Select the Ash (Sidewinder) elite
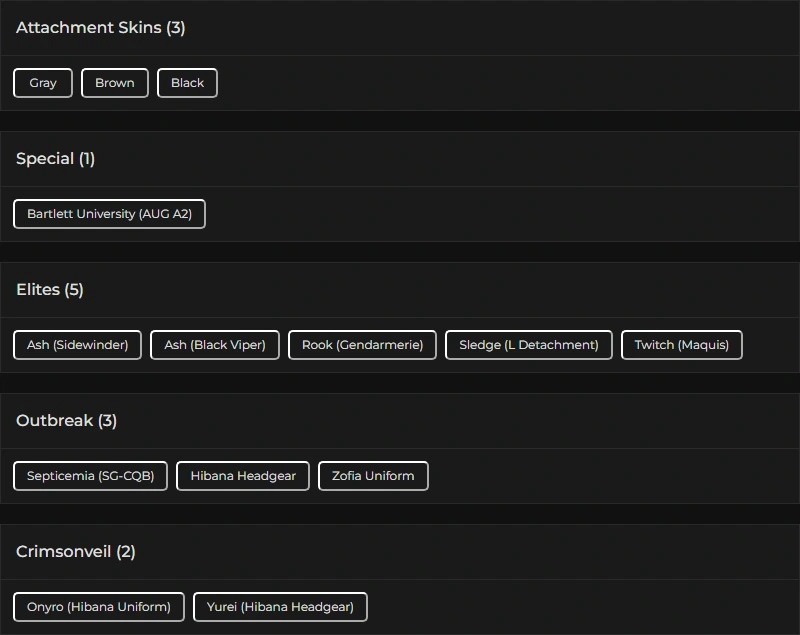The height and width of the screenshot is (635, 800). tap(78, 345)
